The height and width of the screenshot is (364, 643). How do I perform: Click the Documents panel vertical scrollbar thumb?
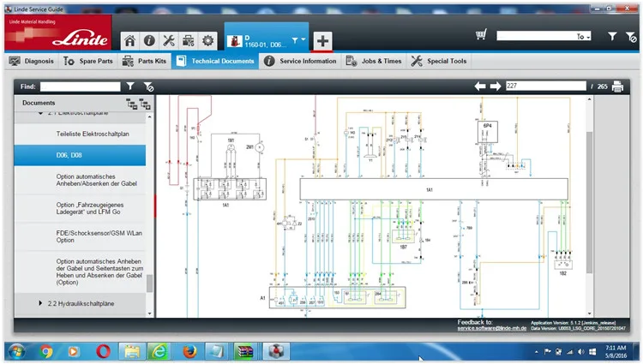tap(149, 283)
